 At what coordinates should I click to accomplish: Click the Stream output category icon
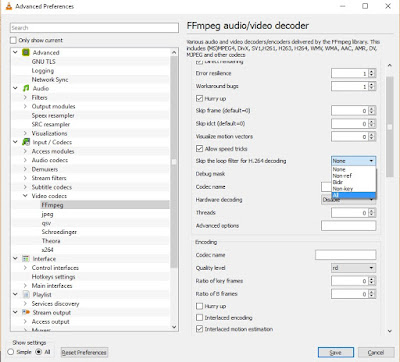[26, 313]
